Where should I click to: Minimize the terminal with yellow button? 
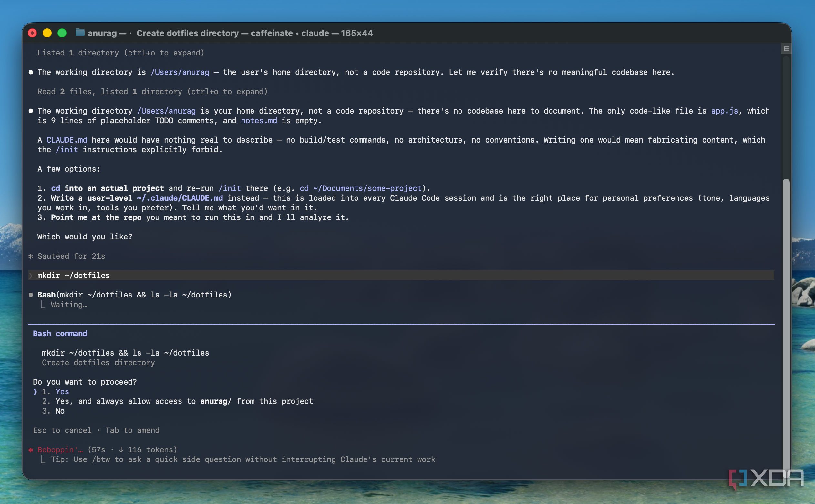tap(47, 33)
